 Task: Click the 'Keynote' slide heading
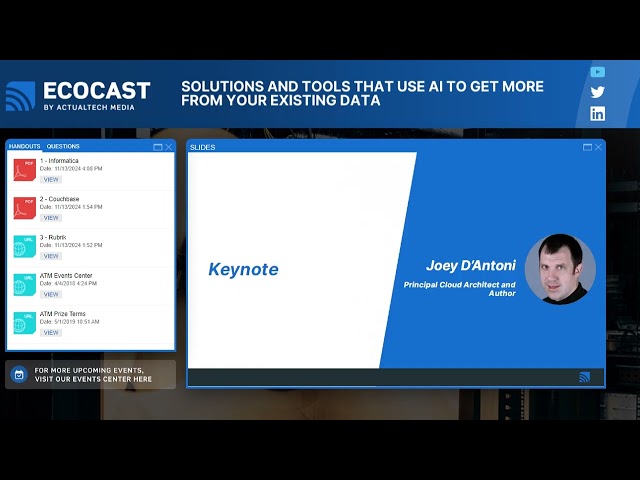pyautogui.click(x=244, y=270)
